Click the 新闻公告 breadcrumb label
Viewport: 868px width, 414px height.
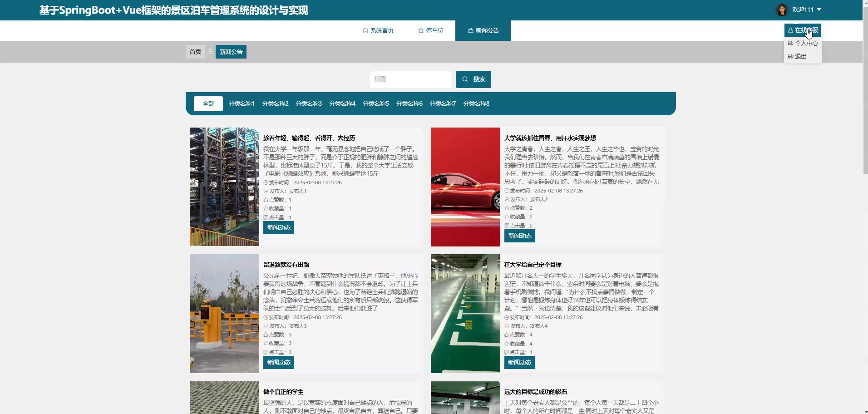[x=231, y=52]
